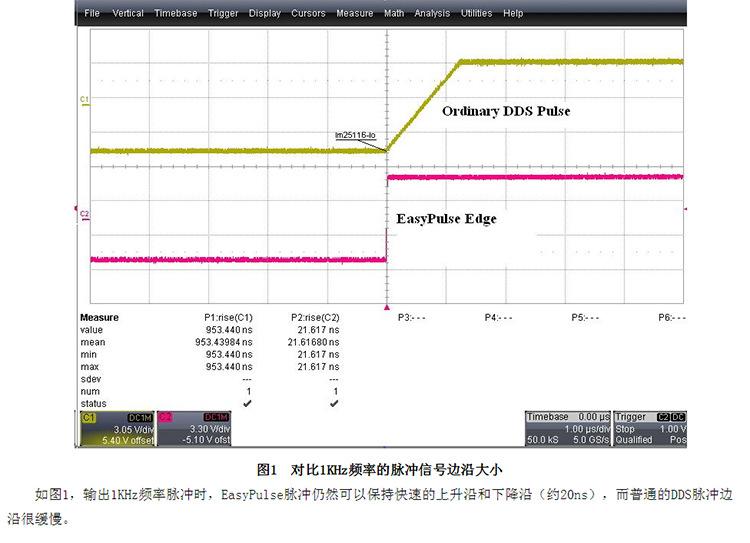Open the Cursors menu

[x=308, y=14]
